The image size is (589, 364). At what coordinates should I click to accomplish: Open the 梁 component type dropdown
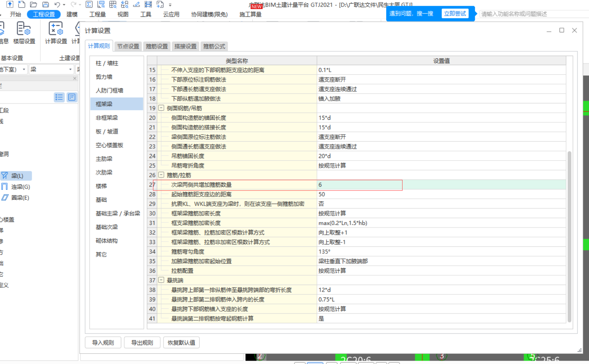coord(70,69)
